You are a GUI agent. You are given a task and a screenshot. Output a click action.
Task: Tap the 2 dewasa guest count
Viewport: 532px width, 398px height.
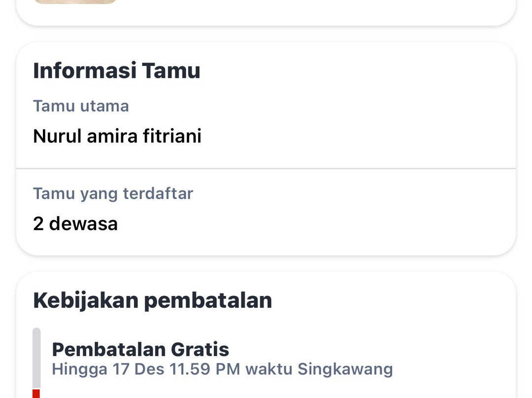pyautogui.click(x=75, y=224)
